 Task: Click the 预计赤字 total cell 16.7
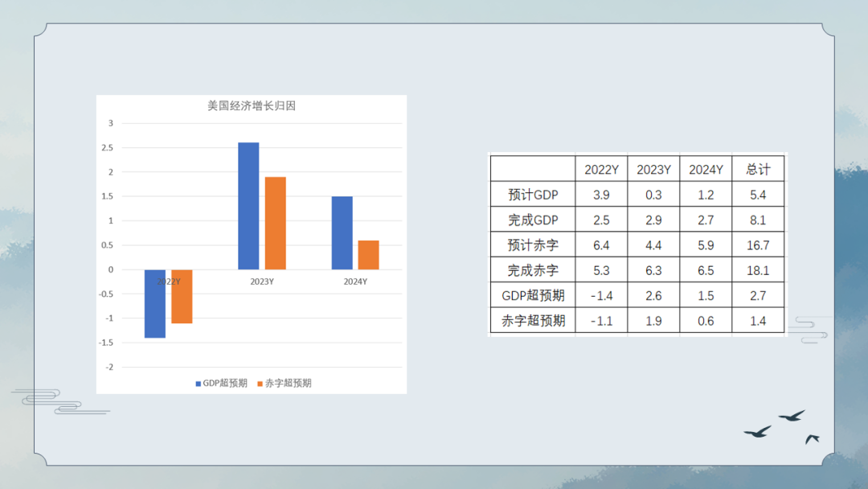(758, 245)
